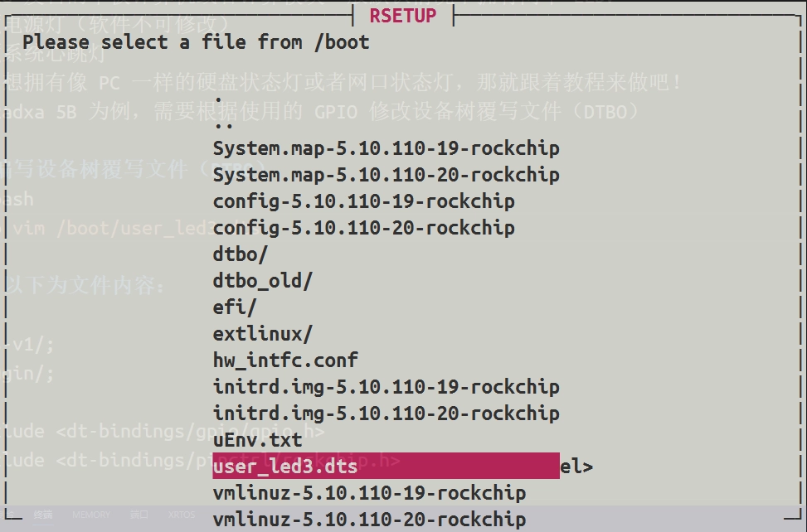Select vmlinuz-5.10.110-20-rockchip

tap(369, 520)
